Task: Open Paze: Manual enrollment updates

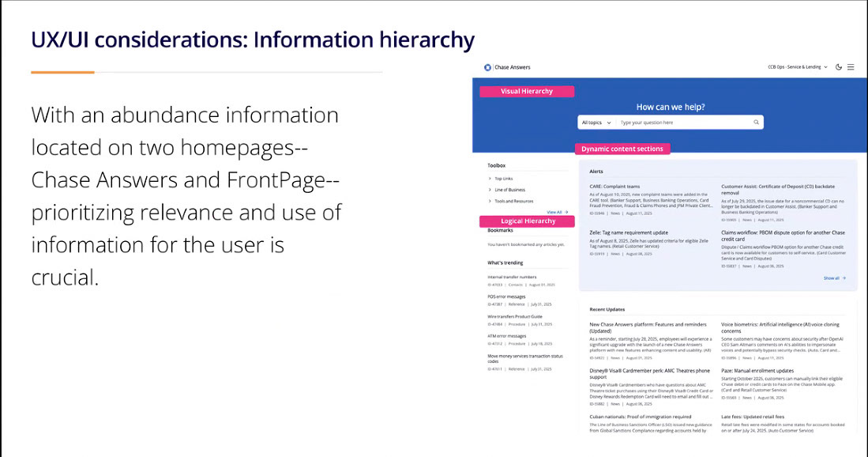Action: pos(757,371)
